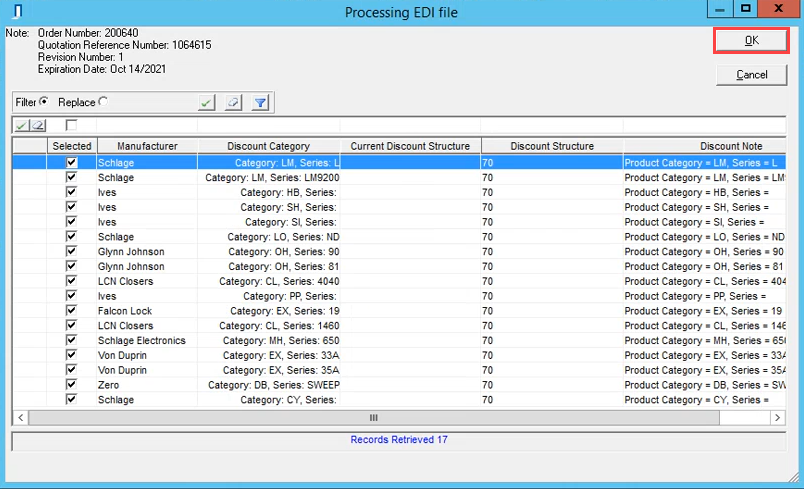
Task: Click filter field under Manufacturer column
Action: [x=147, y=125]
